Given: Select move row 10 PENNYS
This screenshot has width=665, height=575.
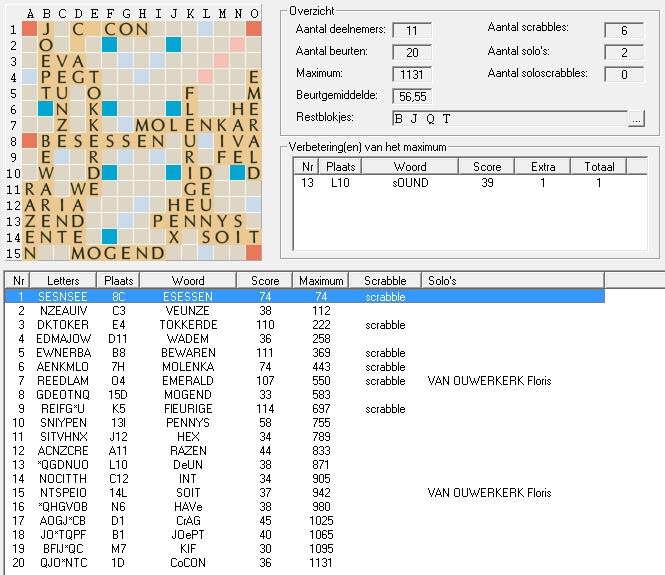Looking at the screenshot, I should click(305, 422).
